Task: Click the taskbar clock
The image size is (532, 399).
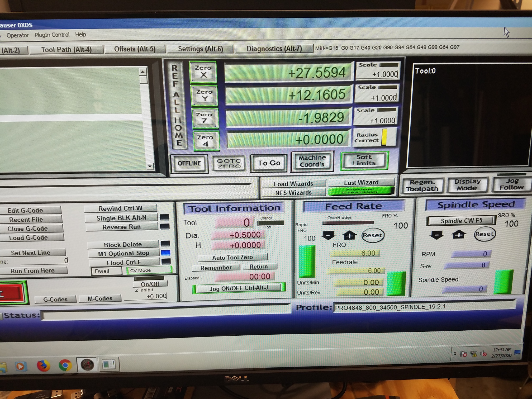Action: click(x=501, y=353)
